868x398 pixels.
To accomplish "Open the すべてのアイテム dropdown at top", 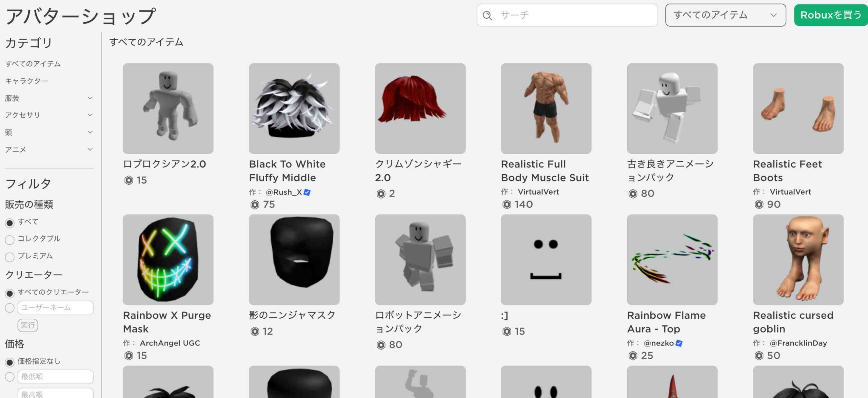I will (725, 15).
